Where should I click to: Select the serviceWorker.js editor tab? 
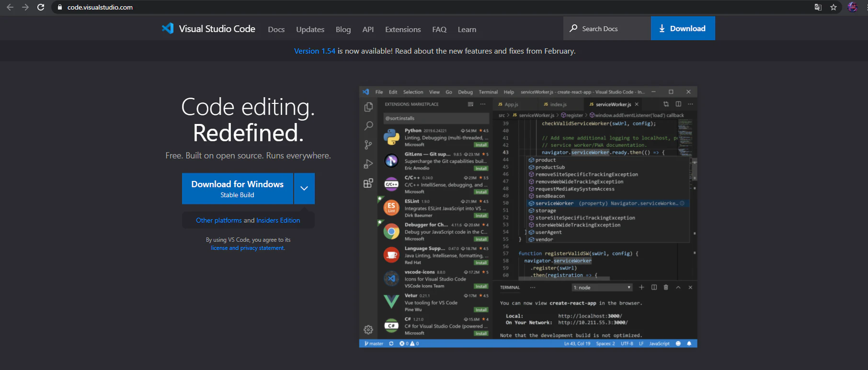point(614,104)
